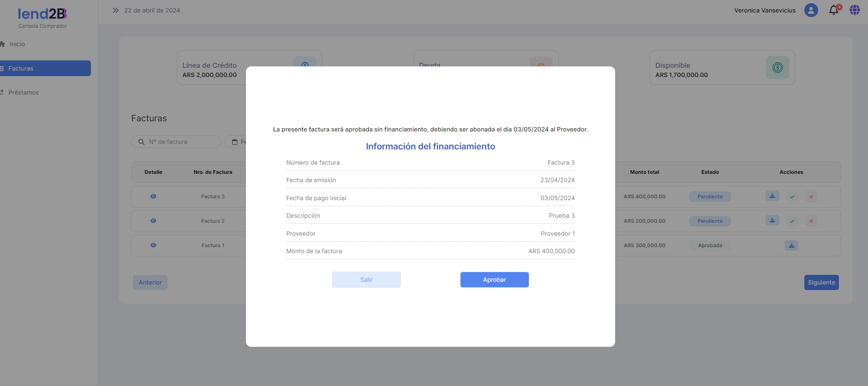
Task: Click the user profile avatar icon
Action: [811, 10]
